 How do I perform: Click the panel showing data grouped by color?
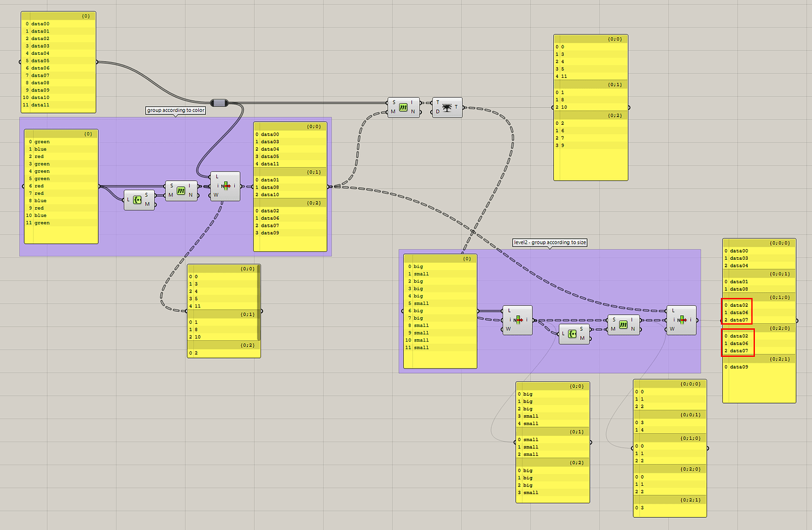click(289, 185)
